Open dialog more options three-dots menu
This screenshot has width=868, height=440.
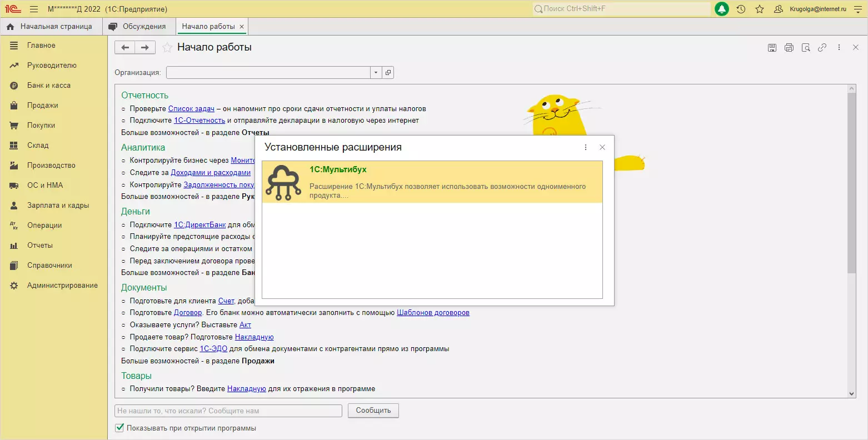[x=586, y=147]
